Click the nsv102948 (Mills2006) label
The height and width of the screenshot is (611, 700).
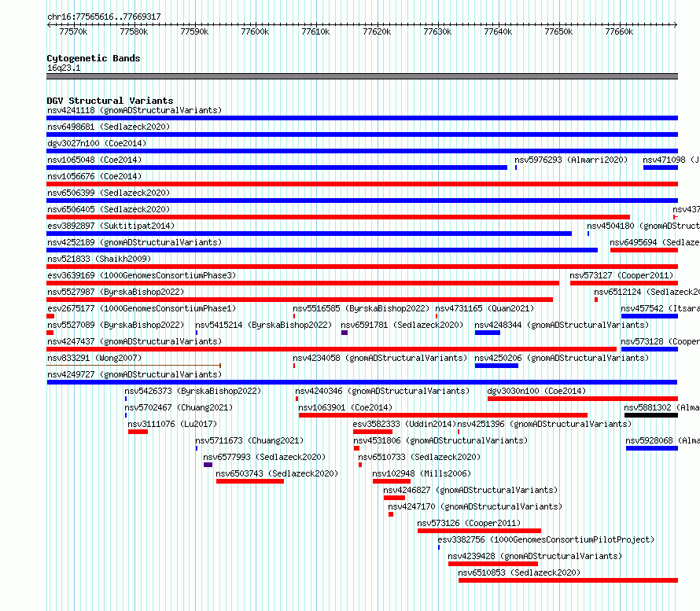coord(422,473)
